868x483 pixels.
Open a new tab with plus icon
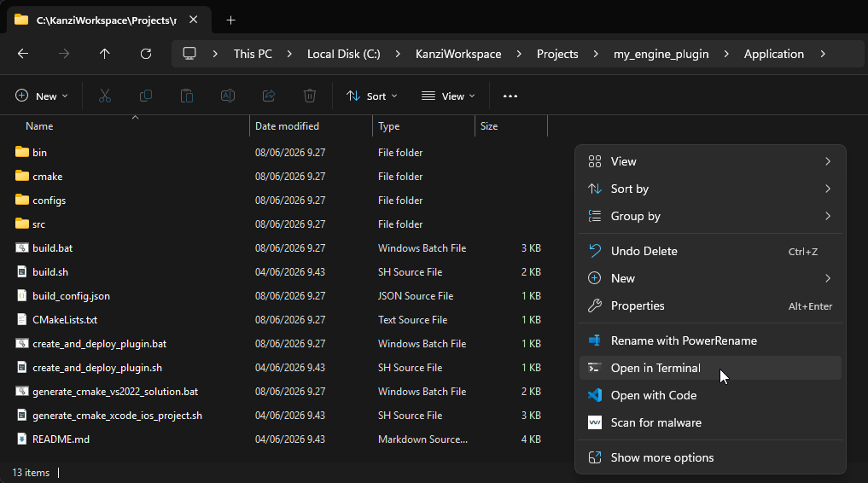pos(230,20)
